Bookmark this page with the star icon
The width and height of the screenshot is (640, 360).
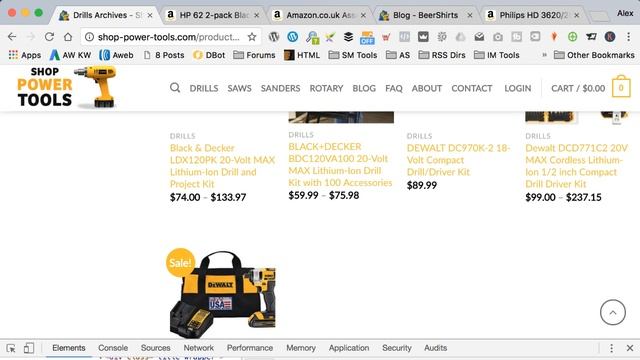(x=252, y=37)
